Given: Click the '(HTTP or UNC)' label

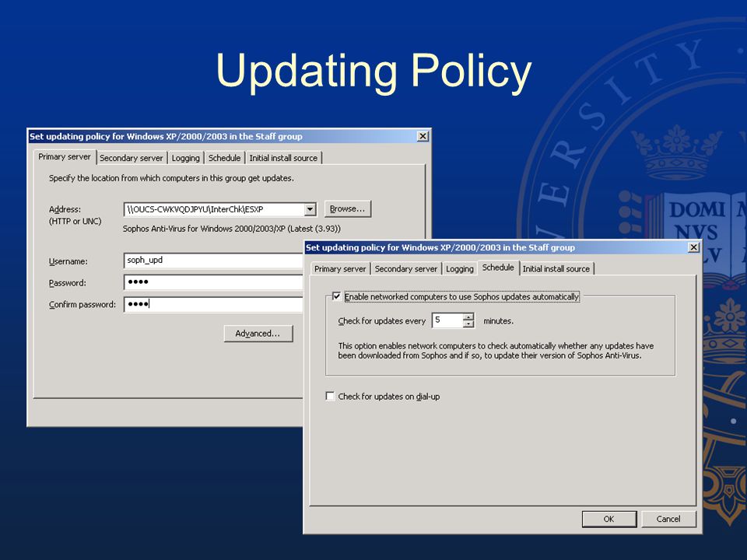Looking at the screenshot, I should (75, 222).
